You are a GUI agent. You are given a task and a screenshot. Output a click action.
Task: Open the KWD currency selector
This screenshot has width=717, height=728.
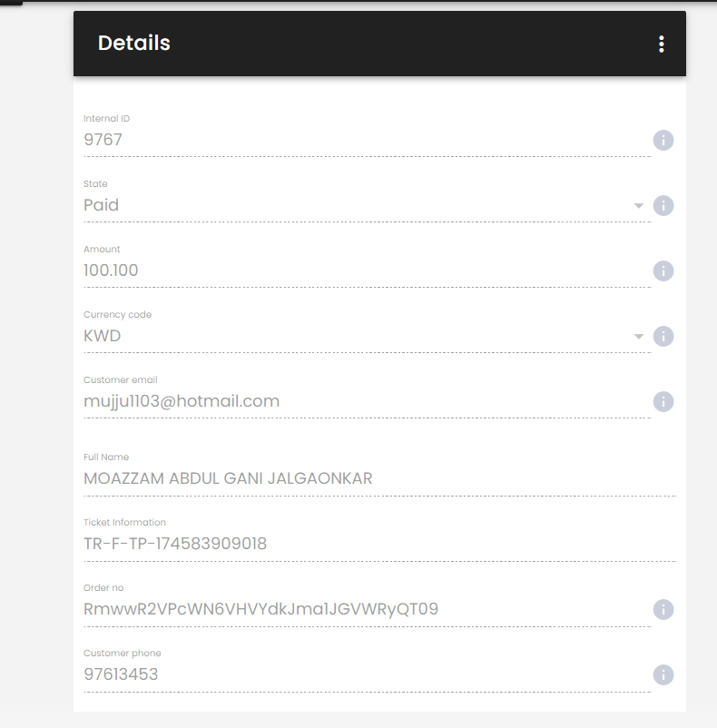tap(368, 336)
